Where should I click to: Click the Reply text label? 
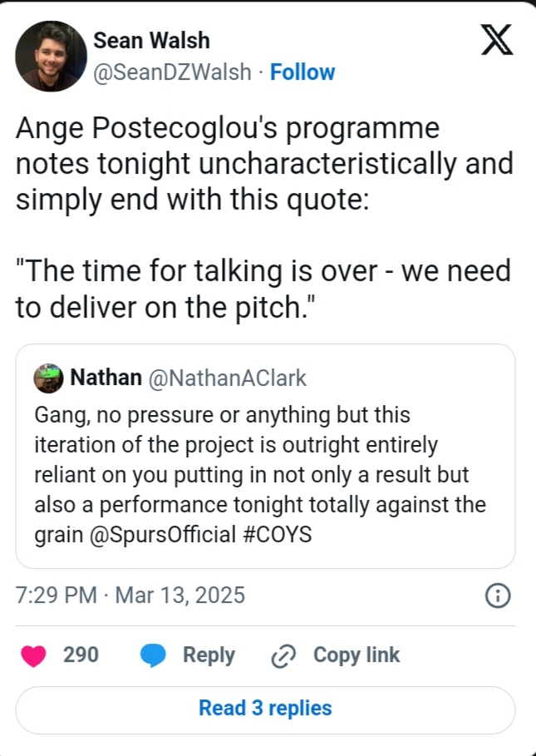pyautogui.click(x=209, y=655)
